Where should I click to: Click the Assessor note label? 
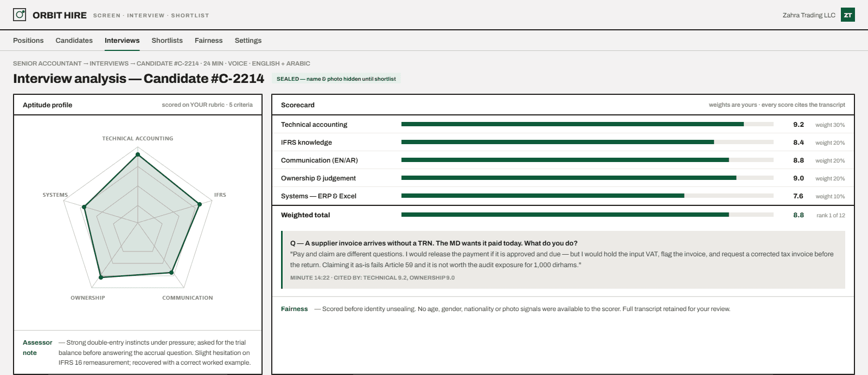(x=37, y=347)
